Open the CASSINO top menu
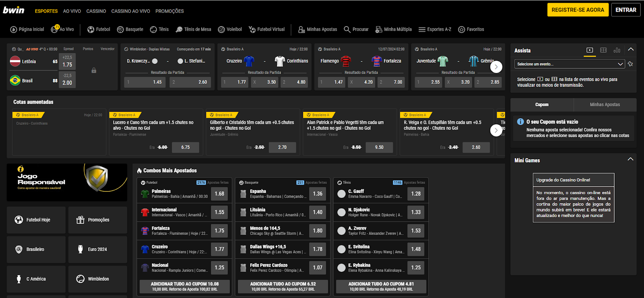Viewport: 644px width, 298px height. click(96, 11)
